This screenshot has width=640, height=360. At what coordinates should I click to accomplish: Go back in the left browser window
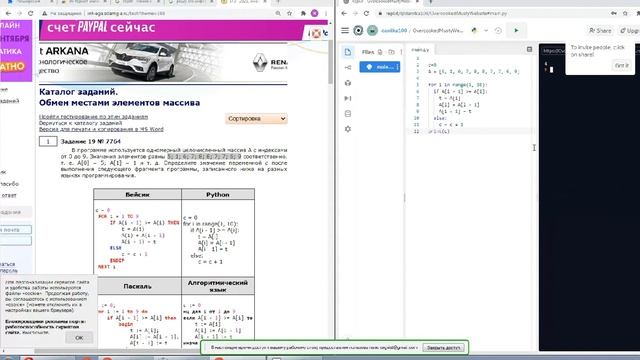point(8,13)
